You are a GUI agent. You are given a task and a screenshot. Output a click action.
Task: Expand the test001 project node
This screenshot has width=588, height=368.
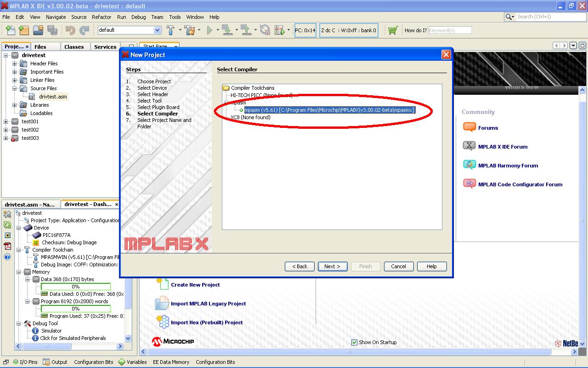click(6, 121)
